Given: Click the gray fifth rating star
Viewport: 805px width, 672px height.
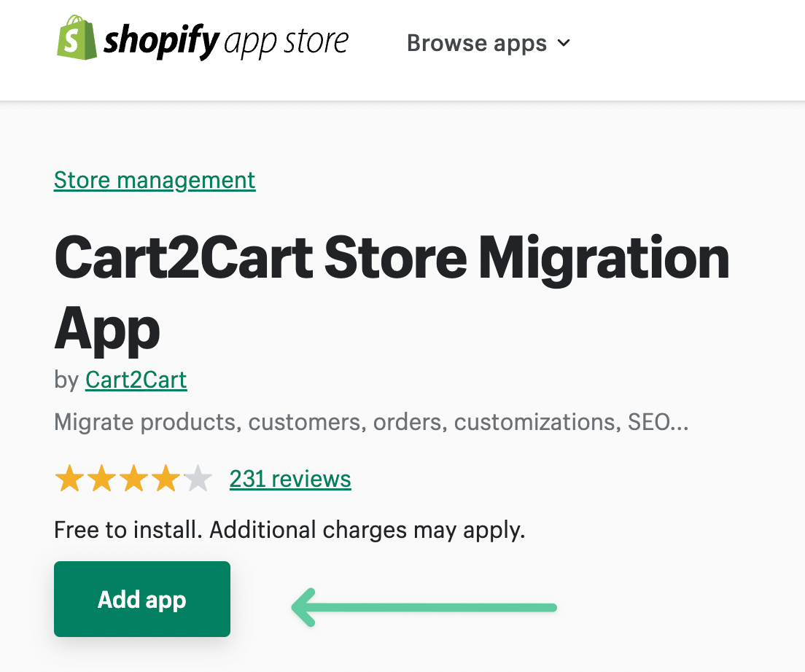Looking at the screenshot, I should click(197, 479).
